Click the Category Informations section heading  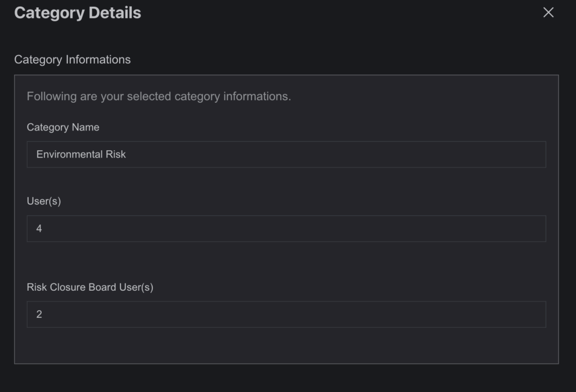point(73,60)
